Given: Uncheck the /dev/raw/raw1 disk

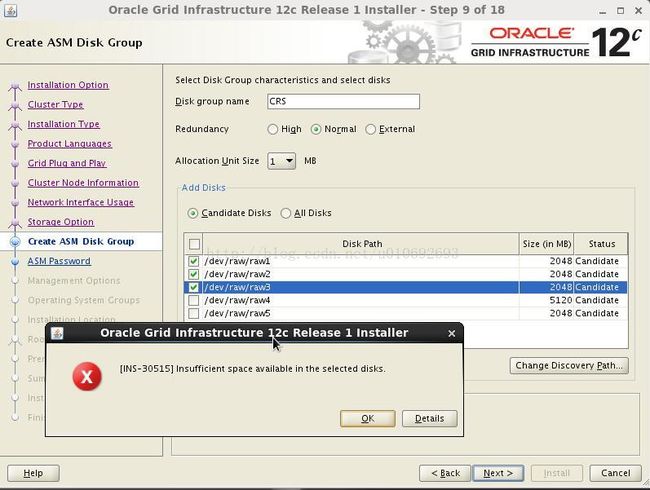Looking at the screenshot, I should pos(194,261).
